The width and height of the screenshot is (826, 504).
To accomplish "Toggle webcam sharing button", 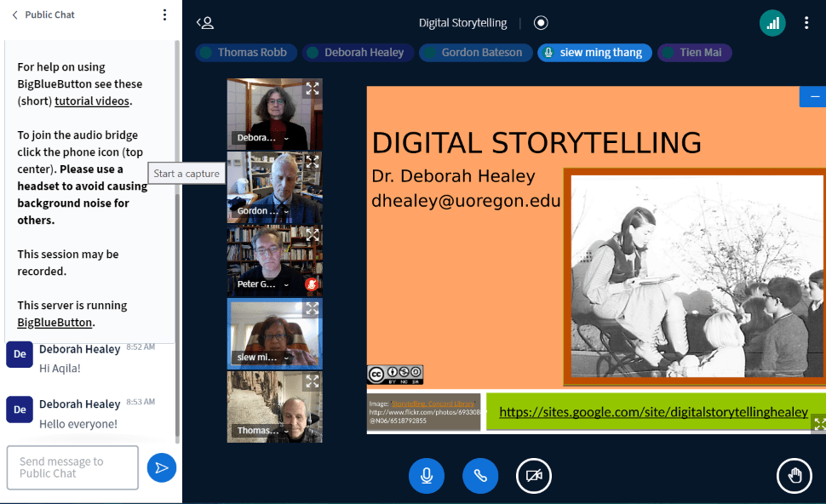I will click(x=534, y=476).
